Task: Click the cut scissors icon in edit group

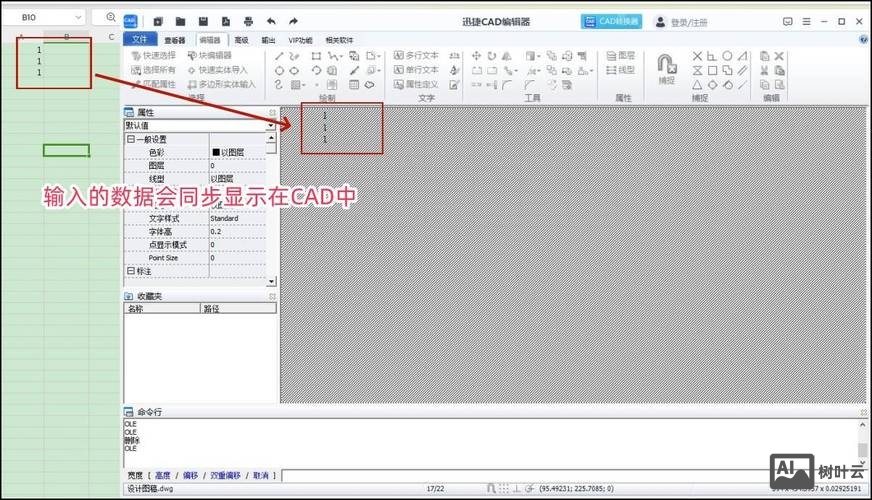Action: pos(764,71)
